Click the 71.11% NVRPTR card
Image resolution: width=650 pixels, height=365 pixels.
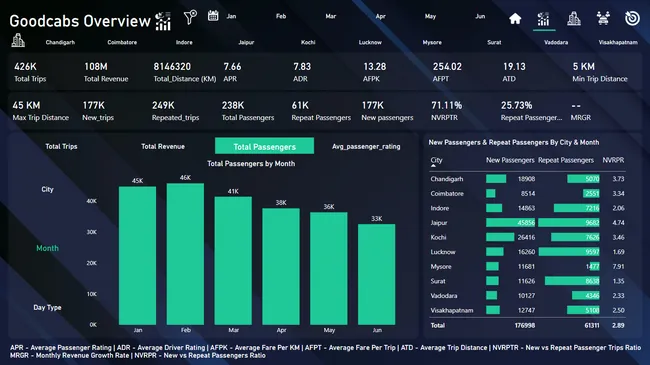[x=446, y=111]
